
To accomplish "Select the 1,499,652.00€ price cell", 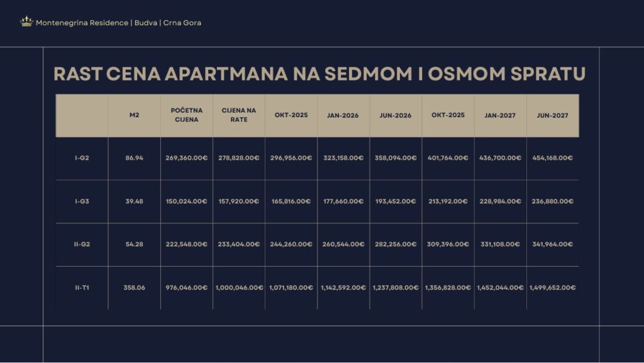I will [x=552, y=288].
